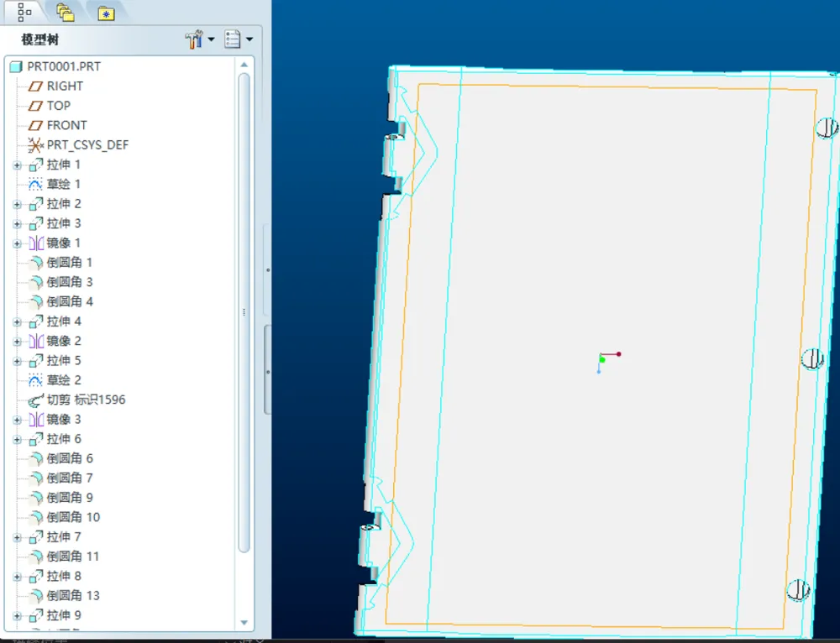Select the 镜像 1 mirror feature

64,243
